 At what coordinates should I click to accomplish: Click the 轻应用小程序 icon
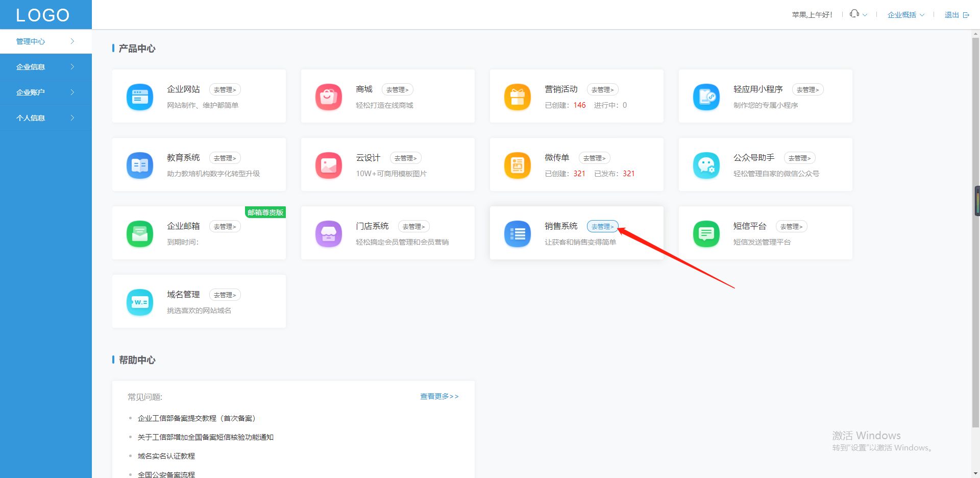706,97
